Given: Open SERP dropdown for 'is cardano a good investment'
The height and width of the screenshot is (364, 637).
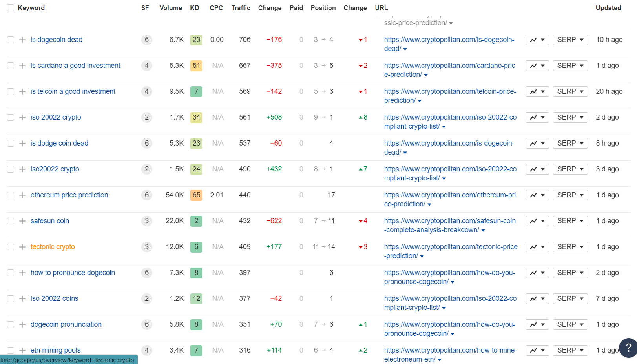Looking at the screenshot, I should pyautogui.click(x=570, y=66).
